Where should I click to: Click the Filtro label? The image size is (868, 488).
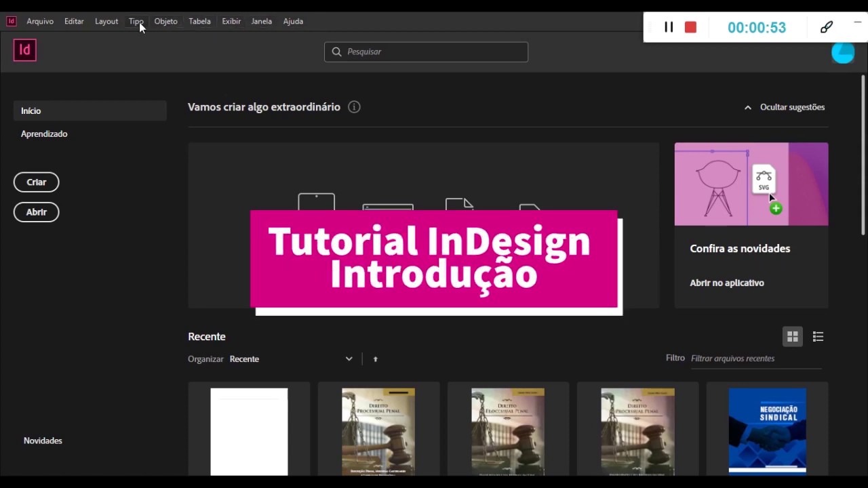point(675,358)
